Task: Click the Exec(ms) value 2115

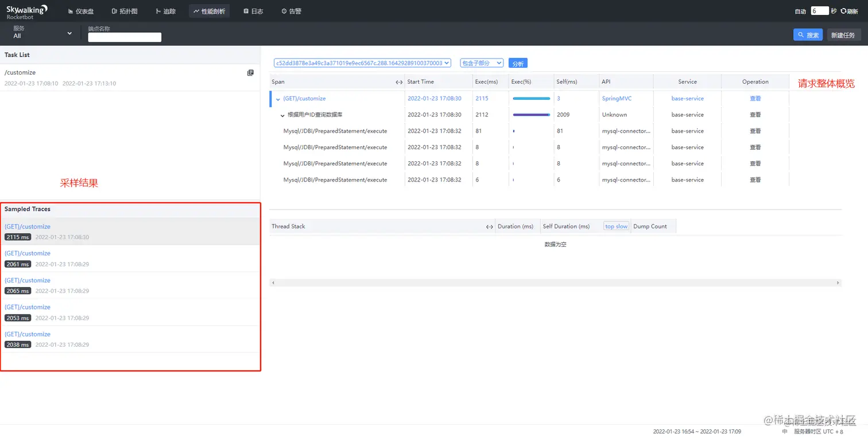Action: click(x=482, y=99)
